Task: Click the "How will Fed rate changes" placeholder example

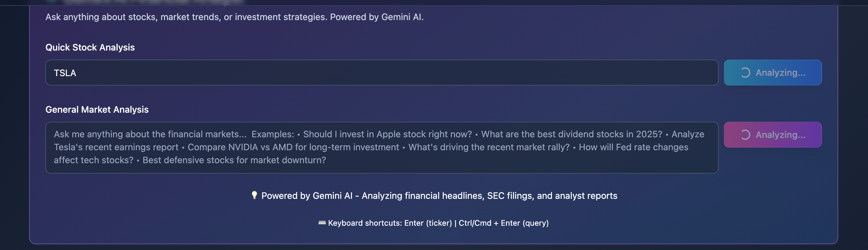Action: [633, 147]
